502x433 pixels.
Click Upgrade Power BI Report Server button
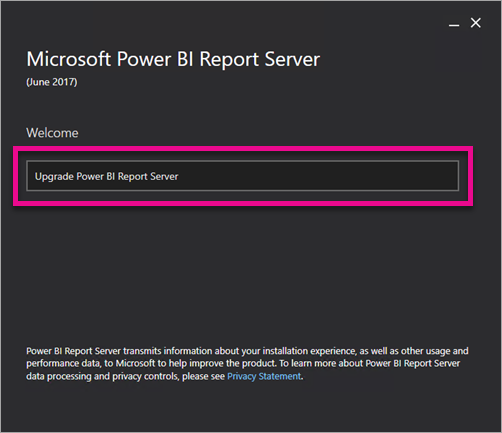[x=243, y=176]
